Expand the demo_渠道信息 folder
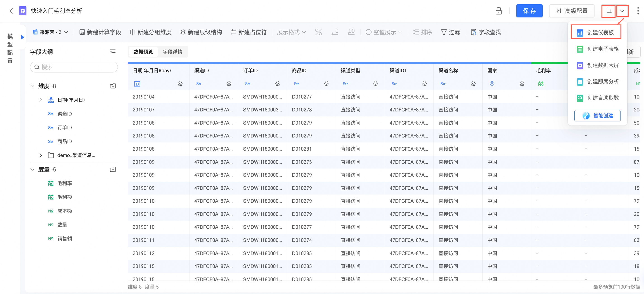 (x=41, y=155)
